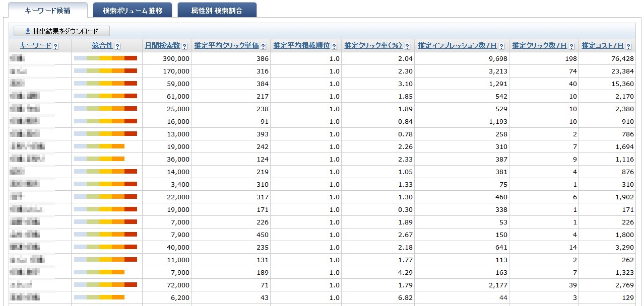Viewport: 644px width, 306px height.
Task: Sort by 月間検索数 column header
Action: [x=162, y=45]
